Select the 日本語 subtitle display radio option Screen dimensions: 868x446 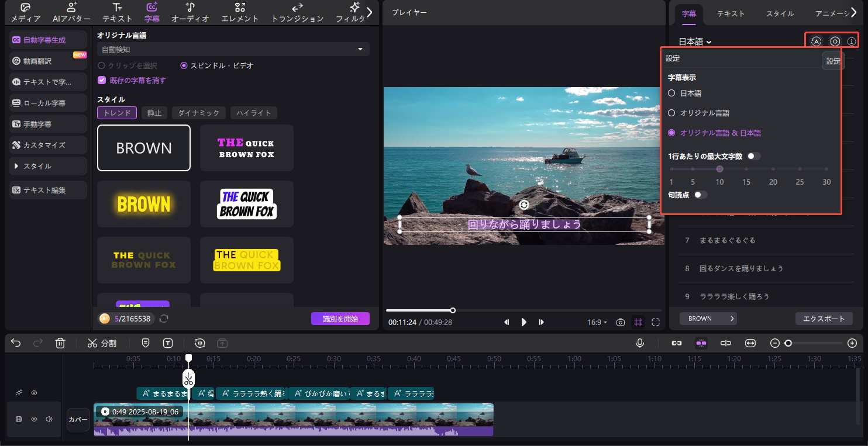(x=672, y=93)
